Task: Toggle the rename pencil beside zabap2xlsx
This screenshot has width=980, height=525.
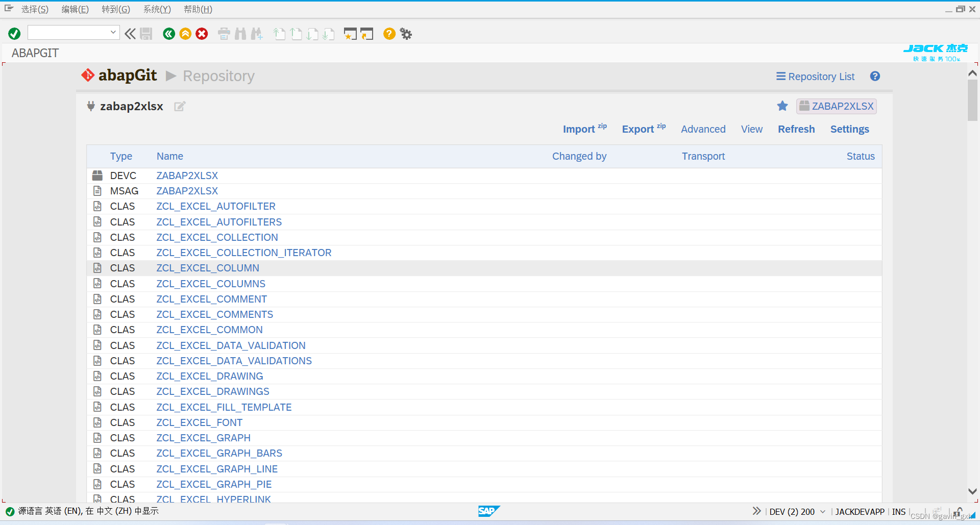Action: [179, 106]
